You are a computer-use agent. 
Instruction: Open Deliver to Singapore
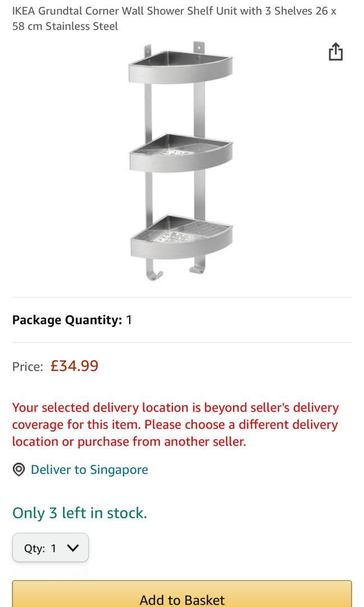pos(90,469)
